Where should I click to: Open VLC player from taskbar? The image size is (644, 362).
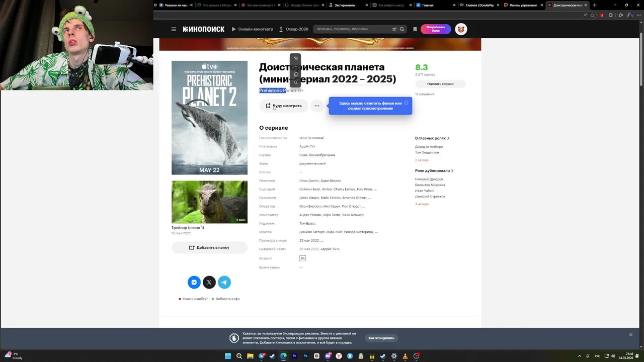[x=405, y=356]
